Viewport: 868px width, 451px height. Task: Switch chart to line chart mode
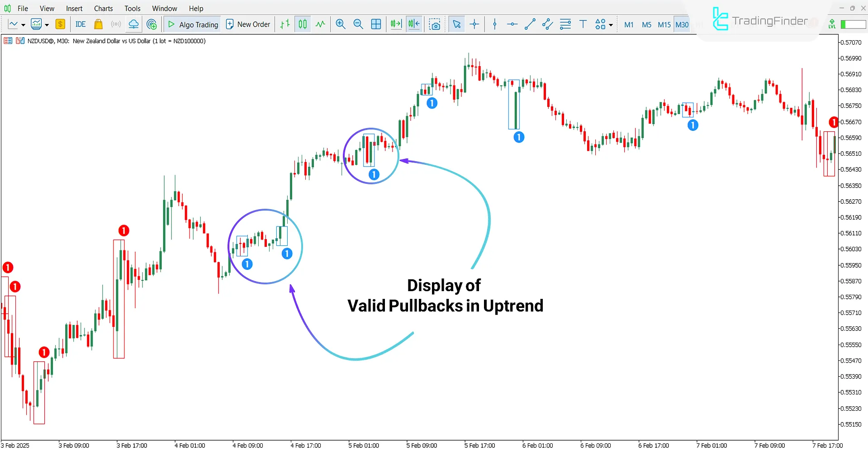click(x=13, y=24)
